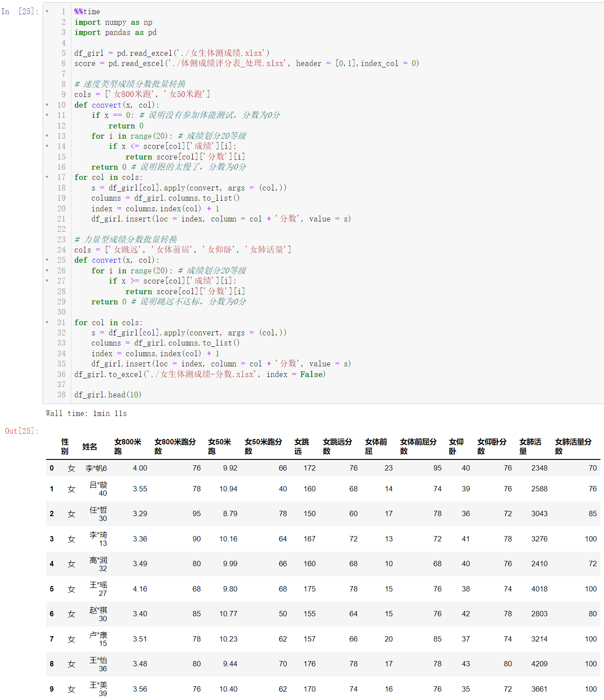Click the 50m time 8.79
This screenshot has height=700, width=604.
coord(230,514)
